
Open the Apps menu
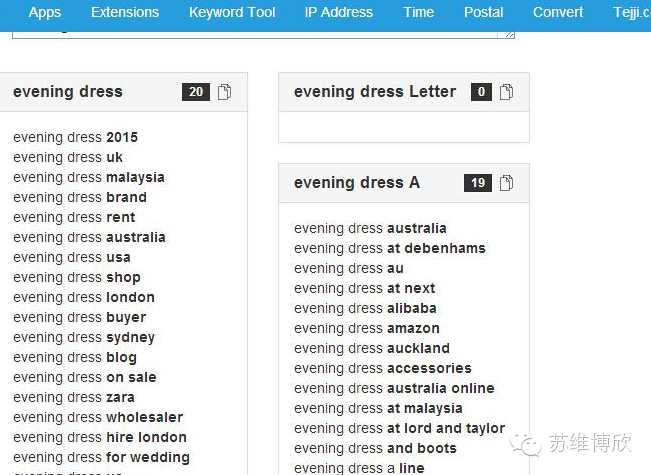click(45, 12)
